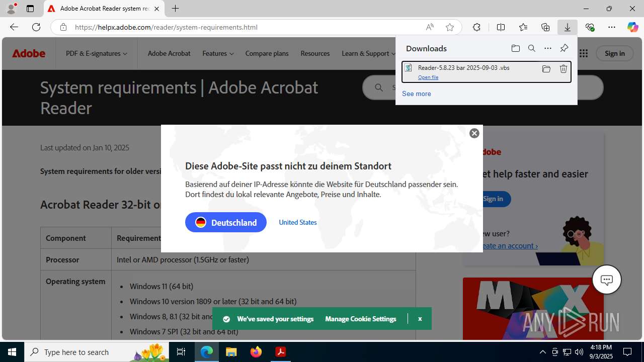The width and height of the screenshot is (644, 362).
Task: Click See more in Downloads
Action: pos(417,94)
